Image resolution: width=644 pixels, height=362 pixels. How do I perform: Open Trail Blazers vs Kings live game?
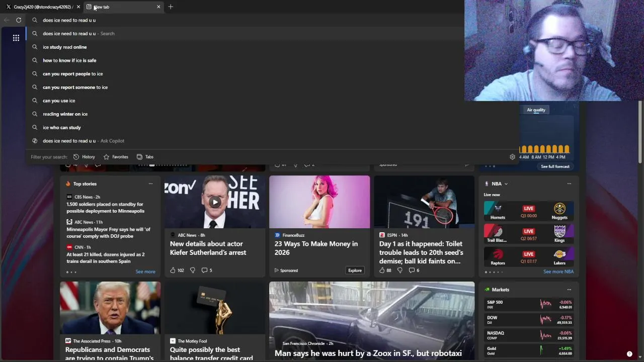pos(528,234)
